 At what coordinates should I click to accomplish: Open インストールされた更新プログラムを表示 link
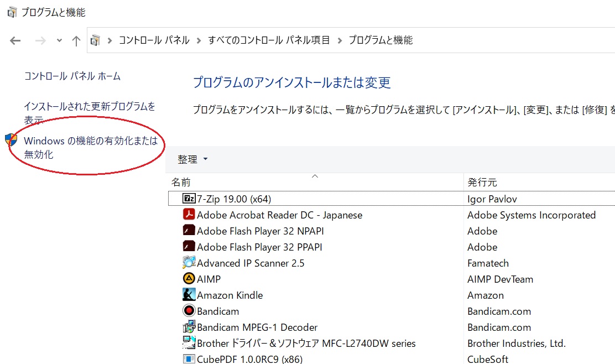[90, 113]
